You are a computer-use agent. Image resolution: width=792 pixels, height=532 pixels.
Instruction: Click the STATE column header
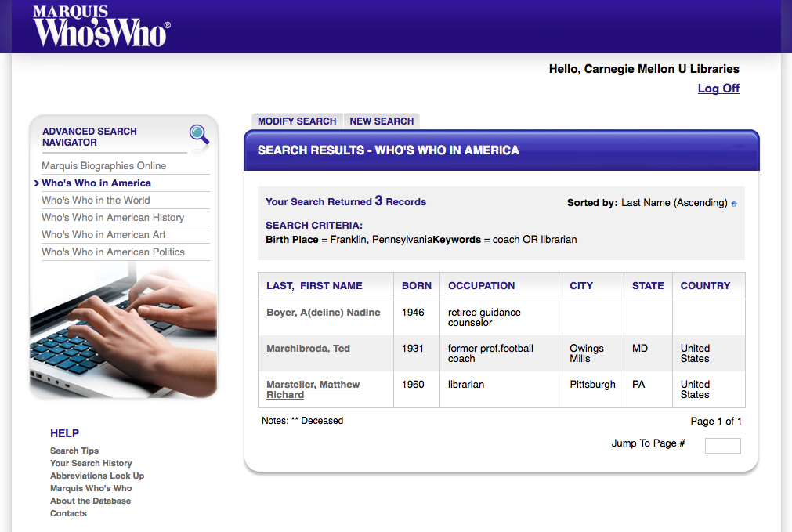coord(648,286)
